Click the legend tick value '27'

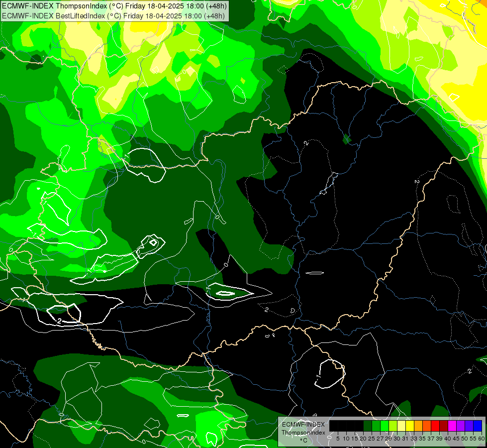[380, 439]
